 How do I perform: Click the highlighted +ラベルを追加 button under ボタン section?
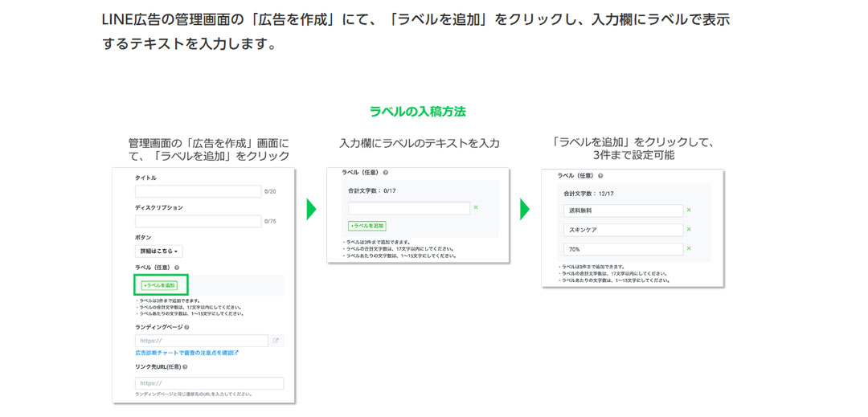tap(159, 285)
